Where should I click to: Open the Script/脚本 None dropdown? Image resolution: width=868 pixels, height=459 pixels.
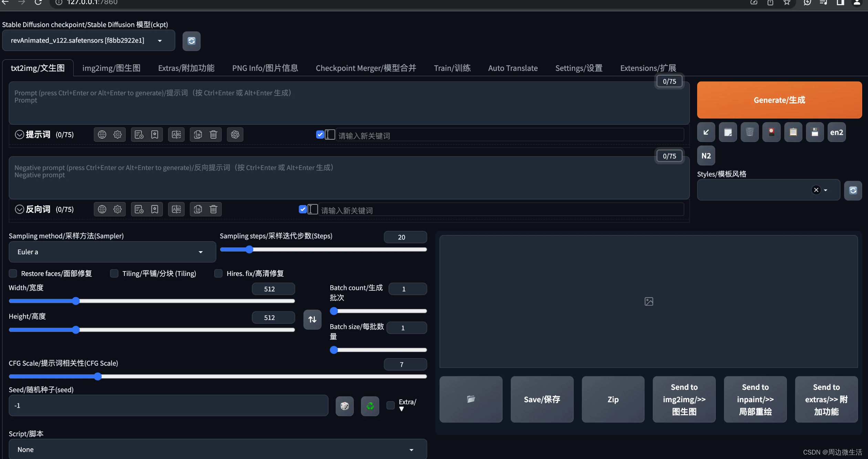pyautogui.click(x=218, y=449)
